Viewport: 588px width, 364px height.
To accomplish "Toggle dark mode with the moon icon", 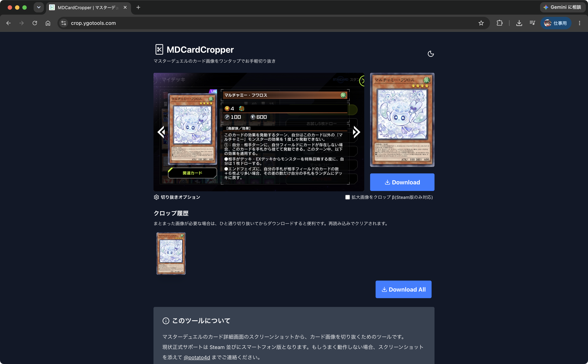I will pos(430,54).
